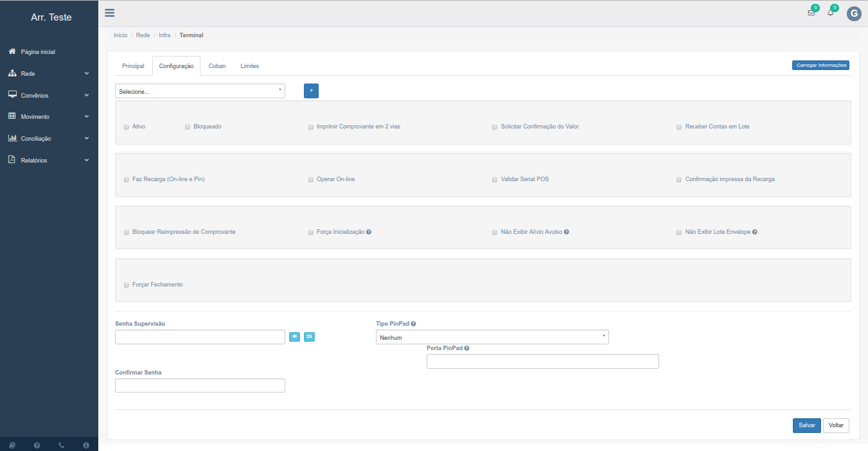Click help icon next to Tipo PinPad
This screenshot has height=451, width=868.
(413, 324)
